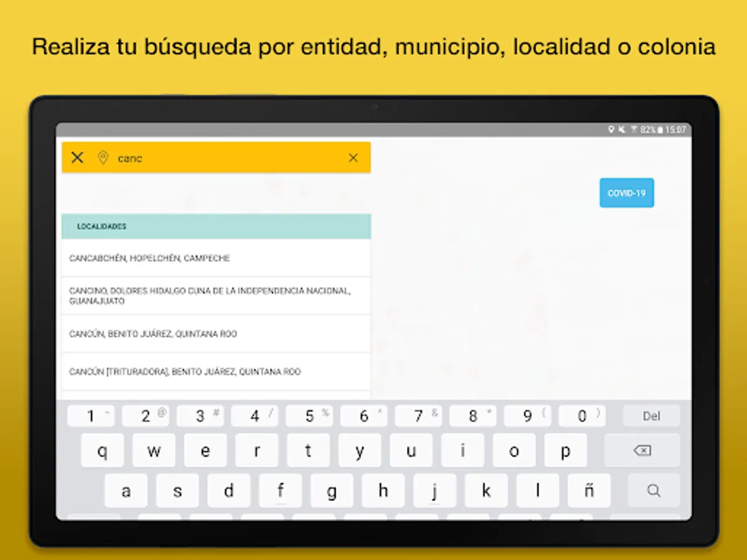Tap the 15:07 clock in status bar
This screenshot has height=560, width=747.
pyautogui.click(x=675, y=129)
